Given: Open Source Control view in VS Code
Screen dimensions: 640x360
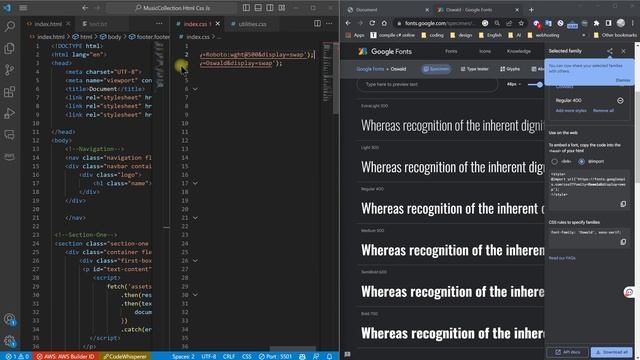Looking at the screenshot, I should point(9,70).
